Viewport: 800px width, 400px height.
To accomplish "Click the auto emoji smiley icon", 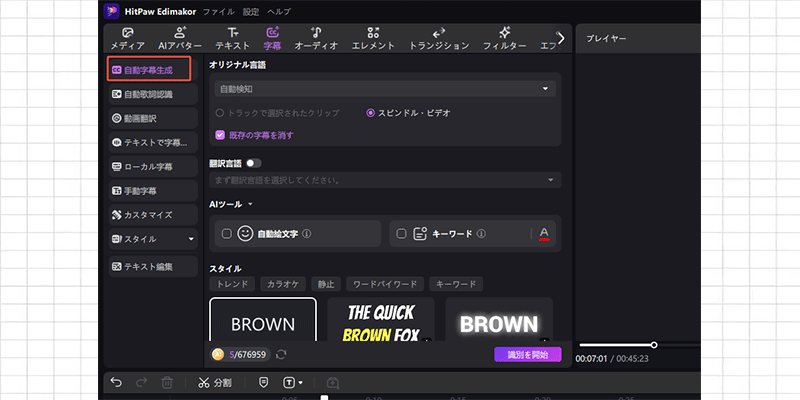I will [245, 234].
